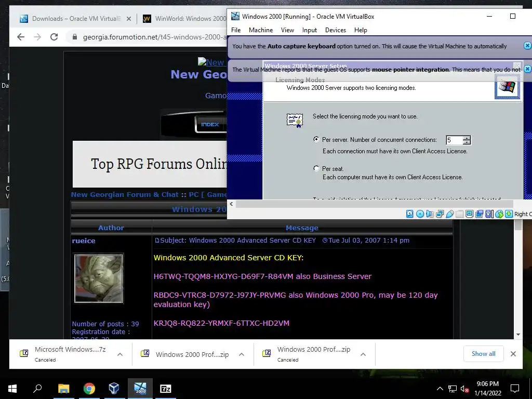The image size is (532, 399).
Task: Click the green arrow keyboard capture icon in the VirtualBox status bar
Action: tap(509, 214)
